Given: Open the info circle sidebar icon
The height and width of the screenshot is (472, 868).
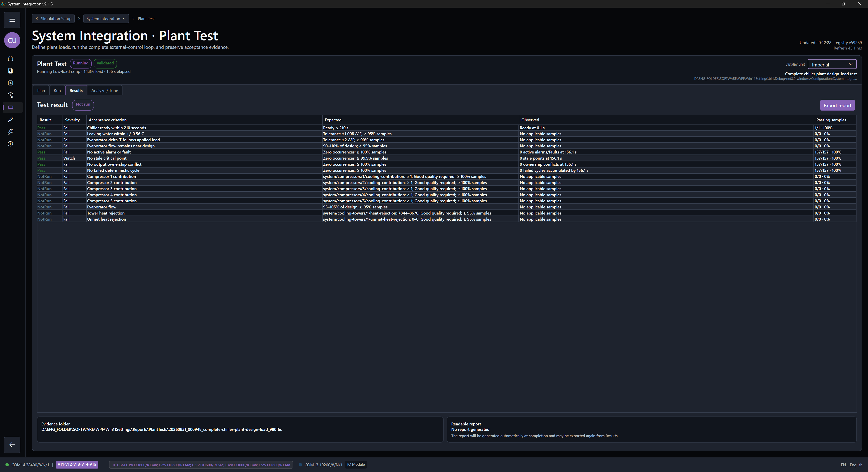Looking at the screenshot, I should click(x=10, y=144).
